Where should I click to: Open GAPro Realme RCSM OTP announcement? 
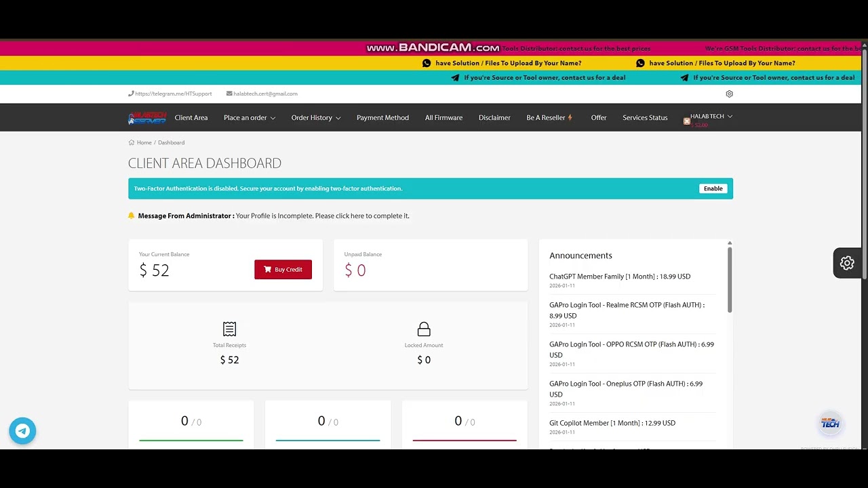627,310
